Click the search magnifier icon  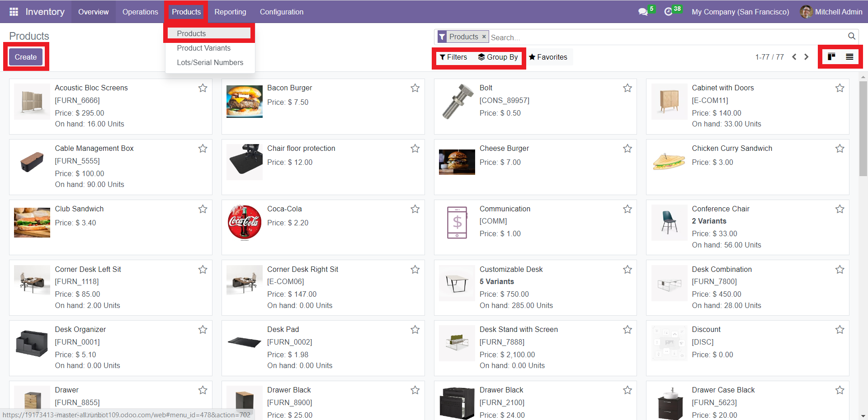tap(851, 36)
